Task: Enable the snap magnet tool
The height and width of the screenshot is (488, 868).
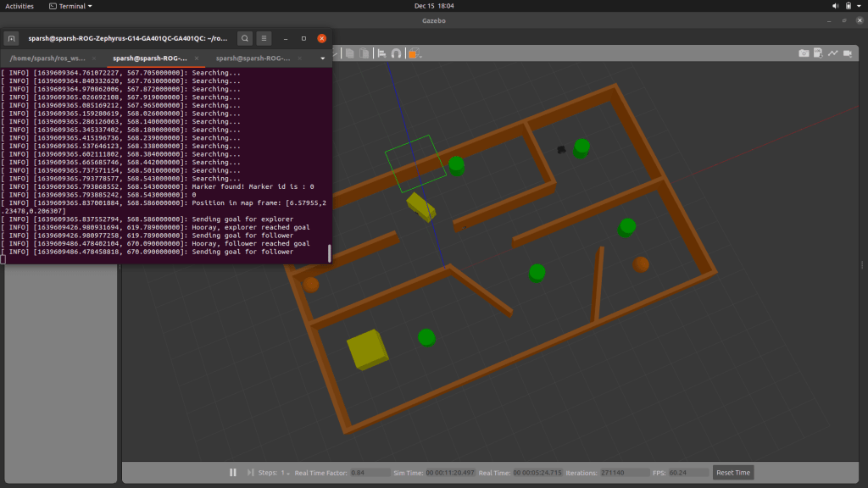Action: click(396, 53)
